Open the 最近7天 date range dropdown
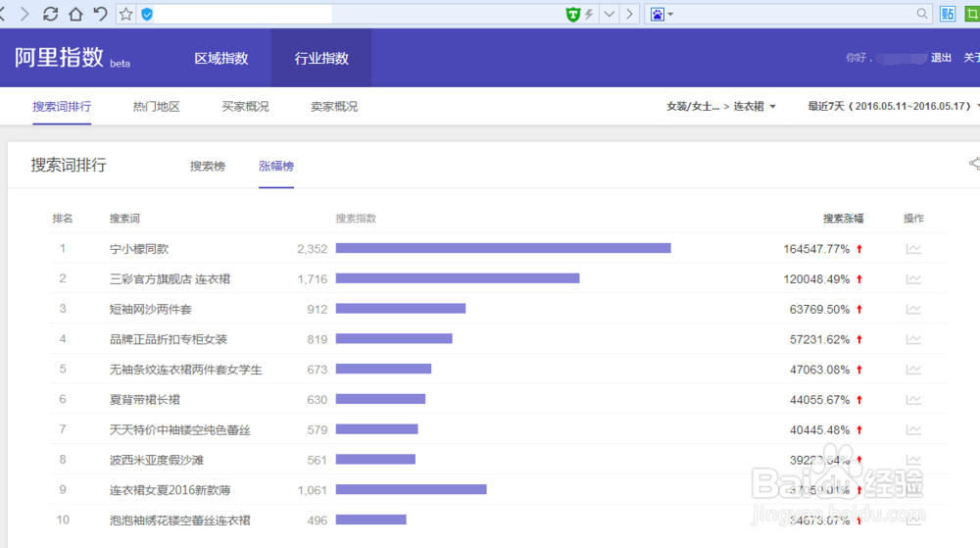The height and width of the screenshot is (548, 980). click(x=892, y=106)
